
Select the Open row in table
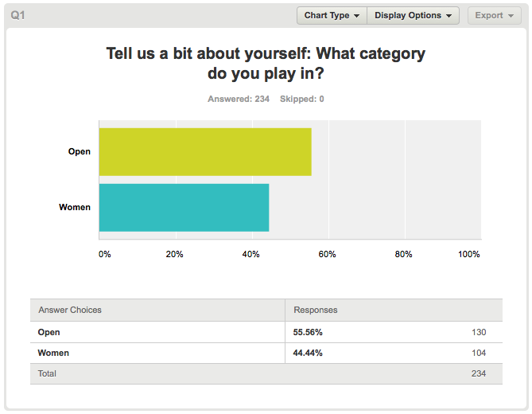click(x=266, y=332)
